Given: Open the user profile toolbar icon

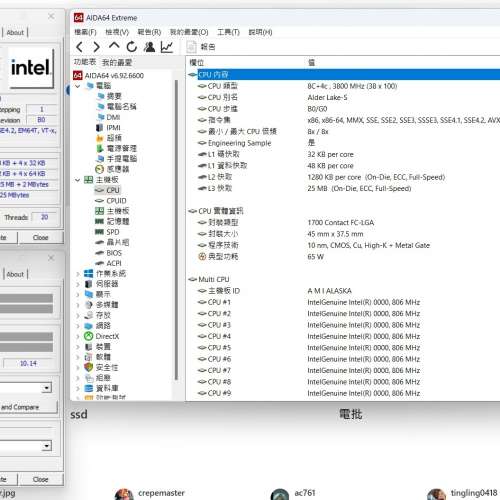Looking at the screenshot, I should (149, 47).
